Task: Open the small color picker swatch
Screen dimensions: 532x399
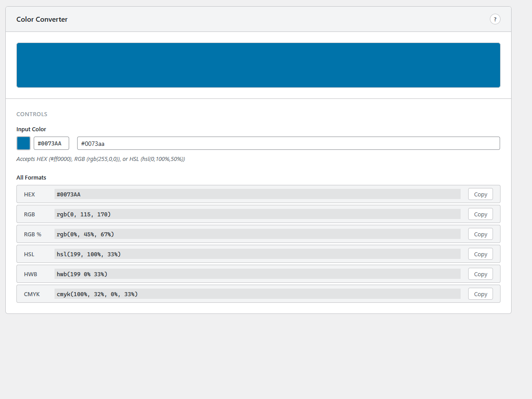Action: [23, 143]
